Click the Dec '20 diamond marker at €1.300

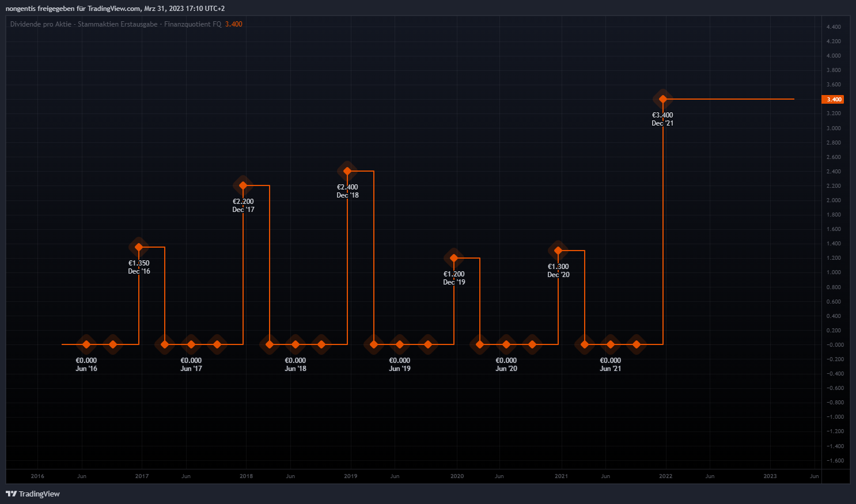[x=558, y=251]
